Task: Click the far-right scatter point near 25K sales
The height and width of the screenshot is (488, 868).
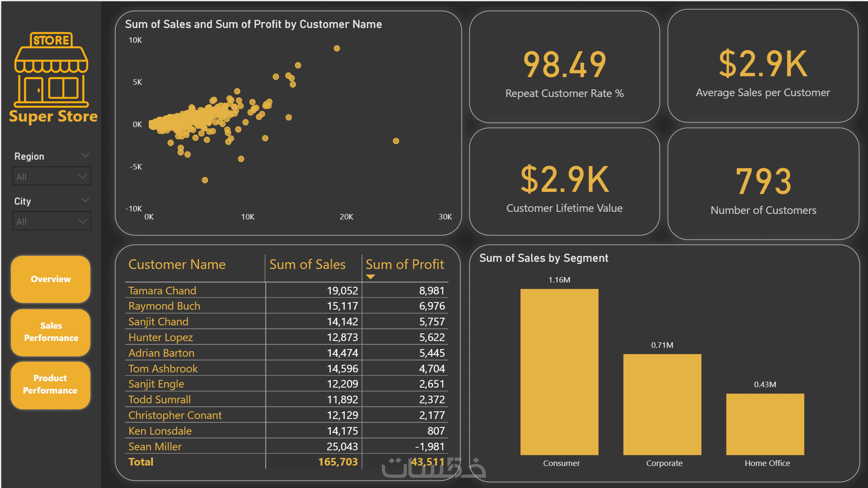Action: click(396, 141)
